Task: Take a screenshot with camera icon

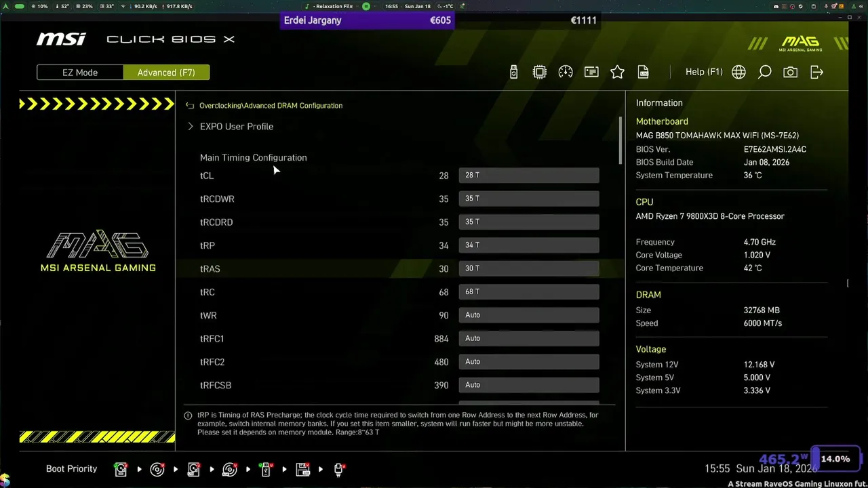Action: [790, 72]
